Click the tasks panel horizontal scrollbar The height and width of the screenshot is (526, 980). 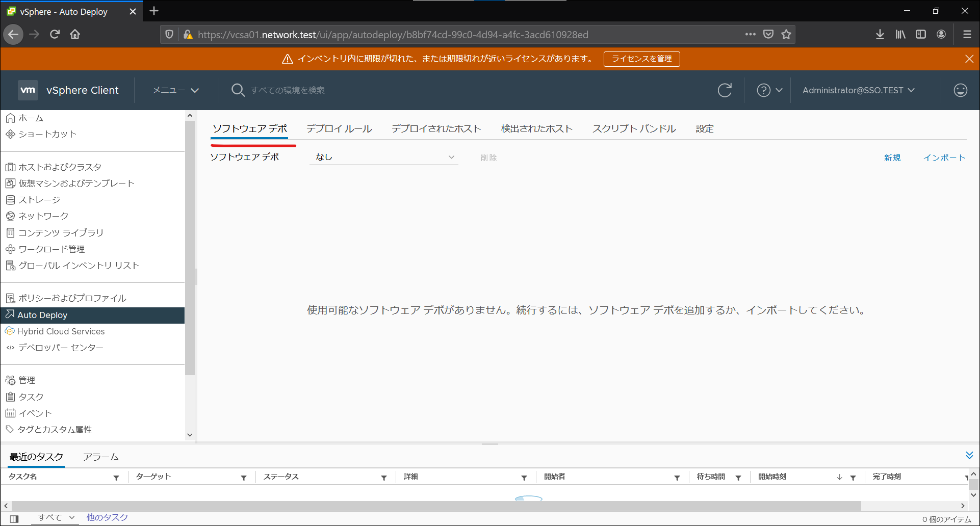click(436, 506)
